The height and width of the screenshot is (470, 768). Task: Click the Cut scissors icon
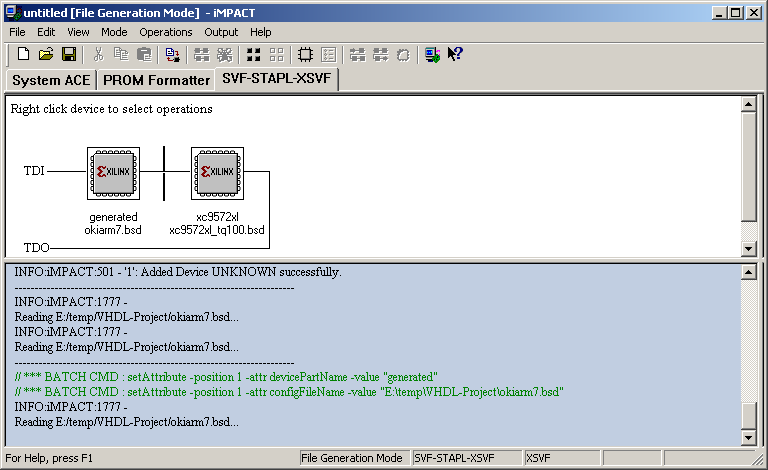tap(98, 54)
